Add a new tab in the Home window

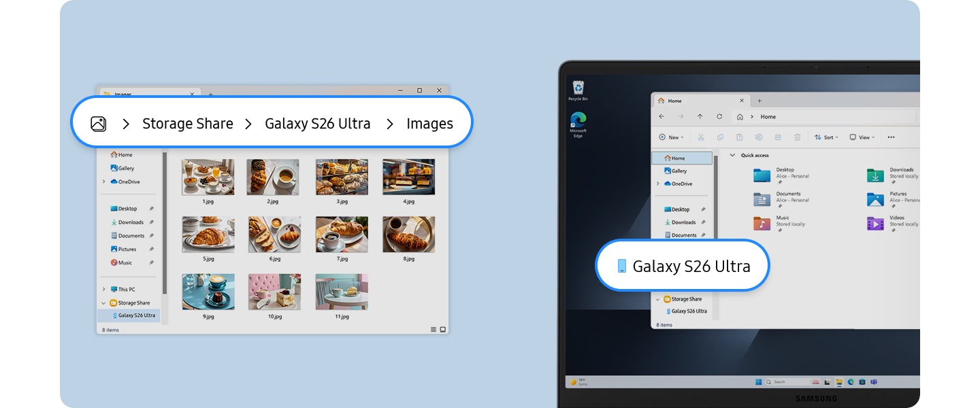759,101
